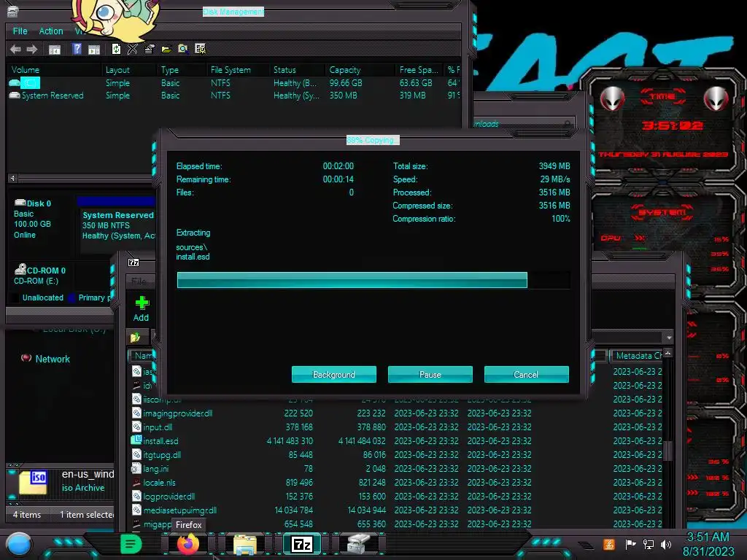This screenshot has width=747, height=560.
Task: Click green chat app taskbar icon
Action: 131,544
